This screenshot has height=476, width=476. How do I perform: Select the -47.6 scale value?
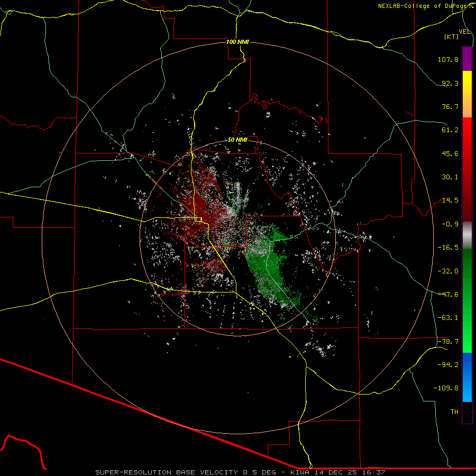coord(448,295)
